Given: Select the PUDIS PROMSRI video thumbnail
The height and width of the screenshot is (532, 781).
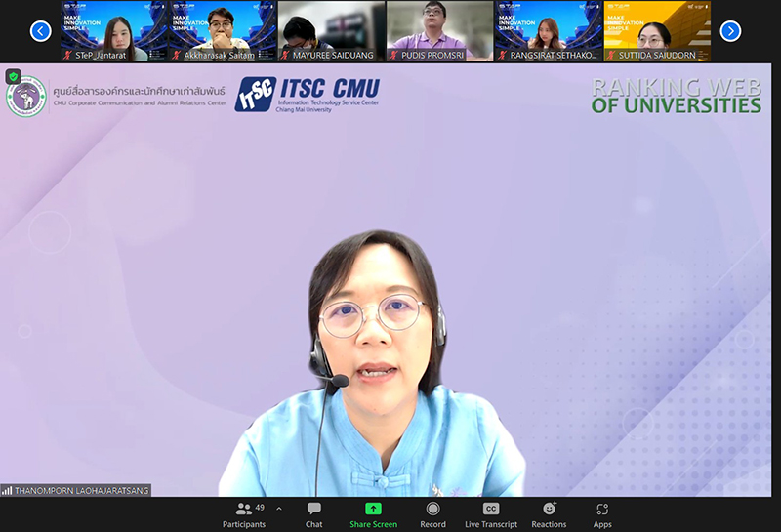Looking at the screenshot, I should [x=439, y=31].
